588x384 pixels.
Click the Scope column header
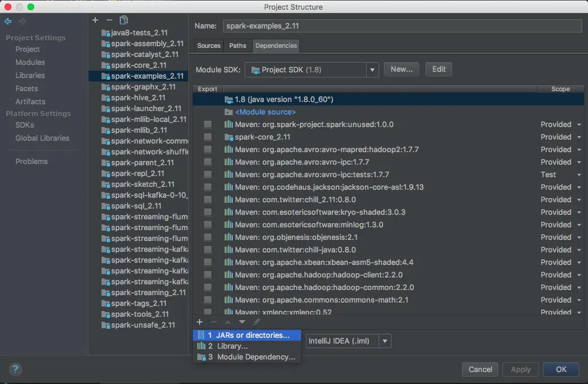click(x=560, y=89)
